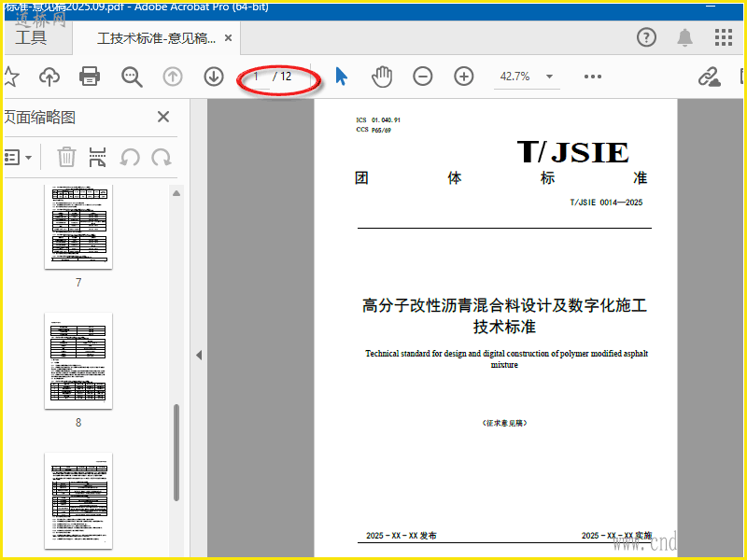747x560 pixels.
Task: Open the help question mark icon
Action: tap(646, 37)
